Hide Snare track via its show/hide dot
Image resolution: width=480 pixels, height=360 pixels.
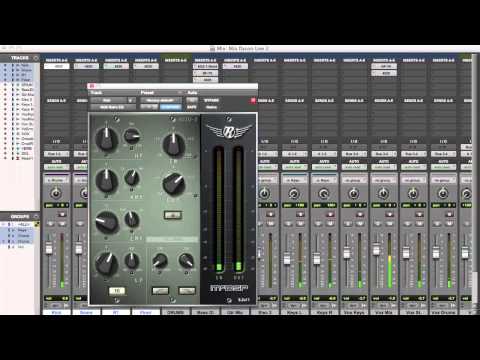click(x=5, y=70)
